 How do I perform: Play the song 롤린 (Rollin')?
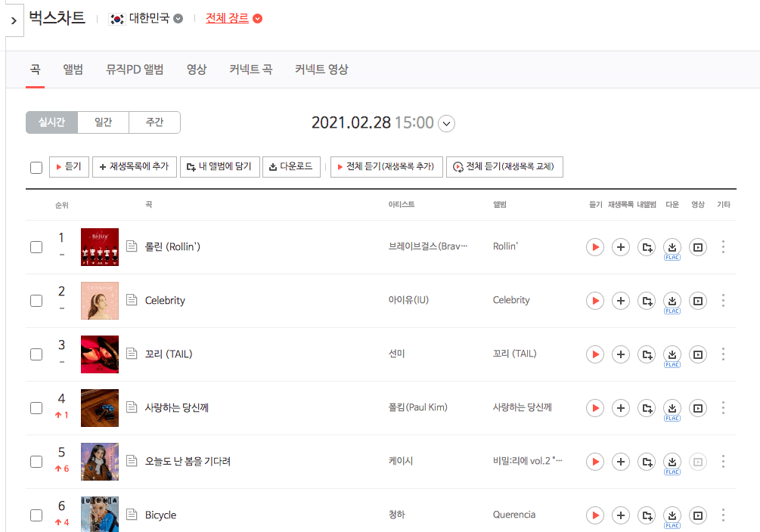594,247
